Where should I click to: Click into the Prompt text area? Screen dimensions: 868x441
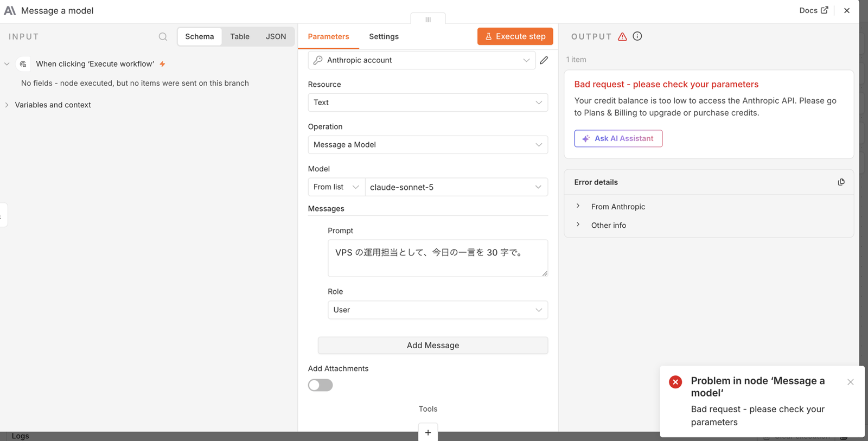point(438,258)
